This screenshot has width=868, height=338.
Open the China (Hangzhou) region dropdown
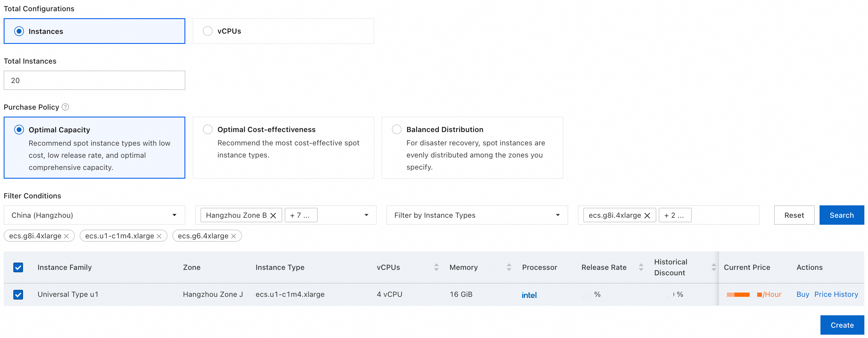[x=94, y=215]
